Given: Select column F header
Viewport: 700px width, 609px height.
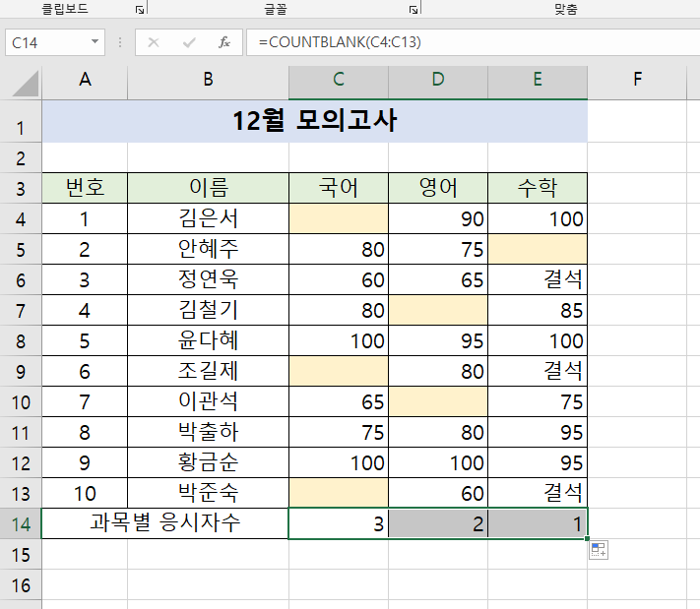Looking at the screenshot, I should pyautogui.click(x=637, y=80).
